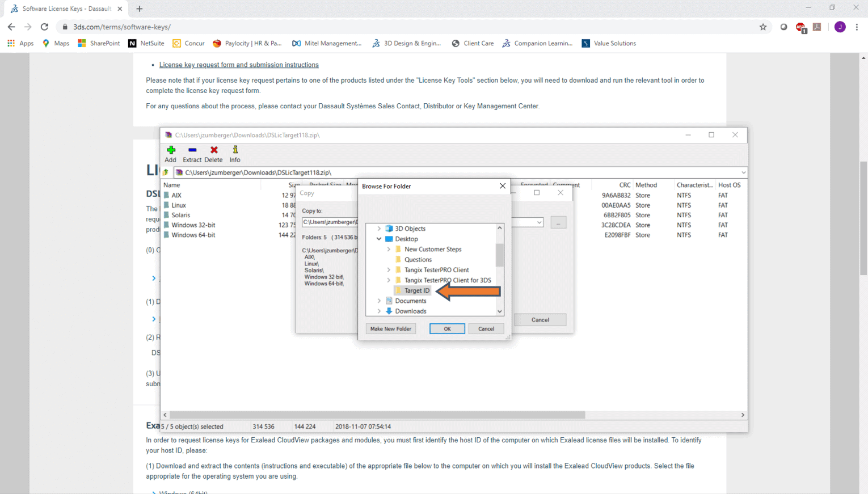Viewport: 868px width, 494px height.
Task: Open 3D Design & Engineering bookmark
Action: click(407, 43)
